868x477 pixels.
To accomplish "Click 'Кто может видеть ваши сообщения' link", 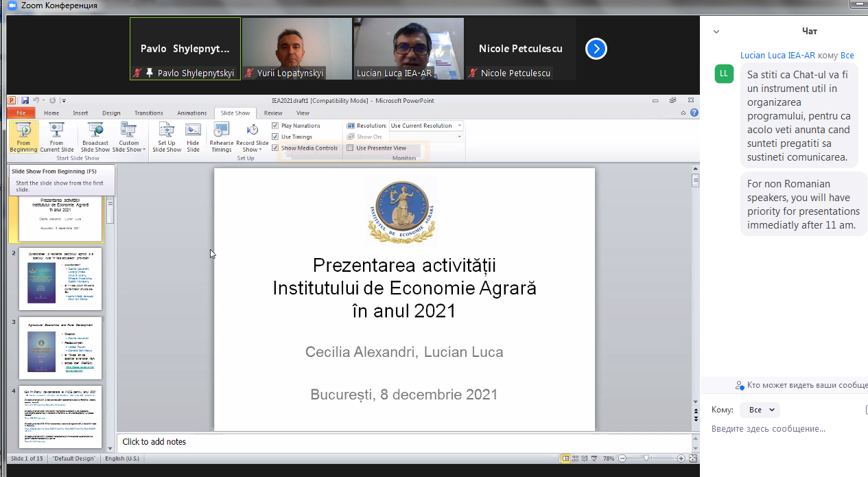I will 807,386.
